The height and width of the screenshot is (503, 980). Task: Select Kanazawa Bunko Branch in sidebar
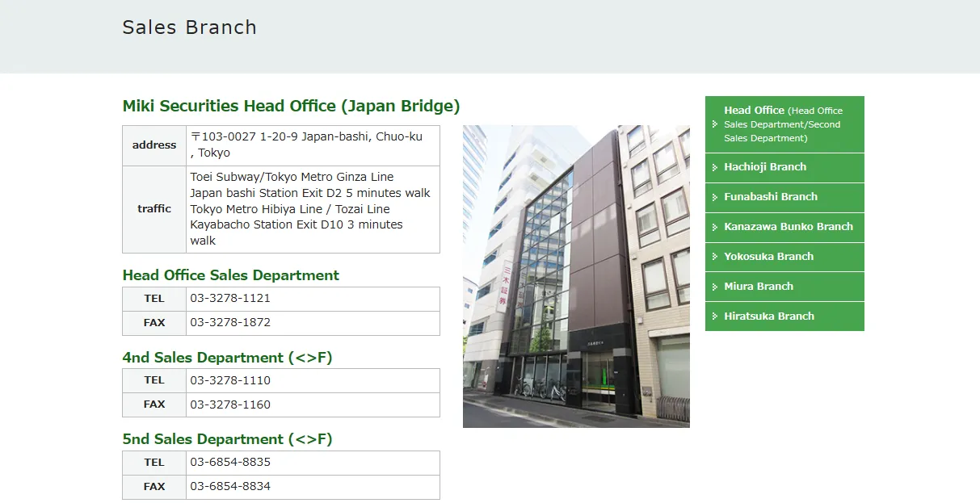[784, 227]
